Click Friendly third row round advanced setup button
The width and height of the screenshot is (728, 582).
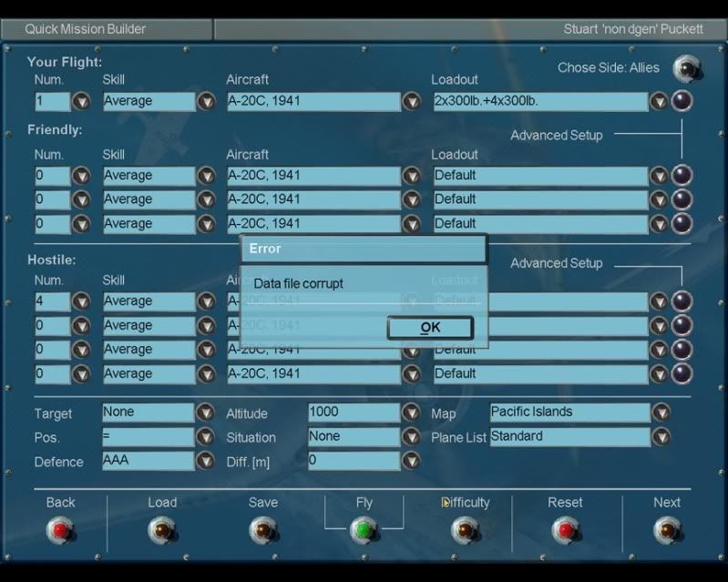tap(682, 224)
